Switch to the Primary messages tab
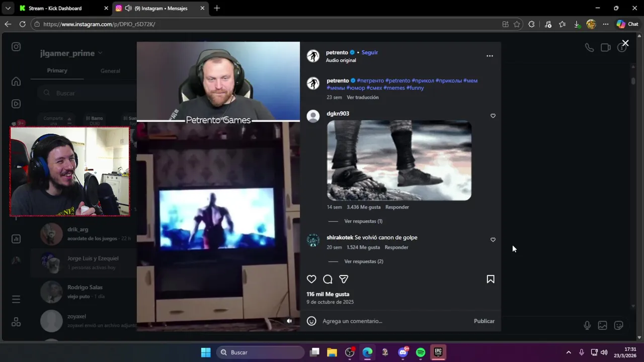The image size is (644, 362). (x=57, y=71)
